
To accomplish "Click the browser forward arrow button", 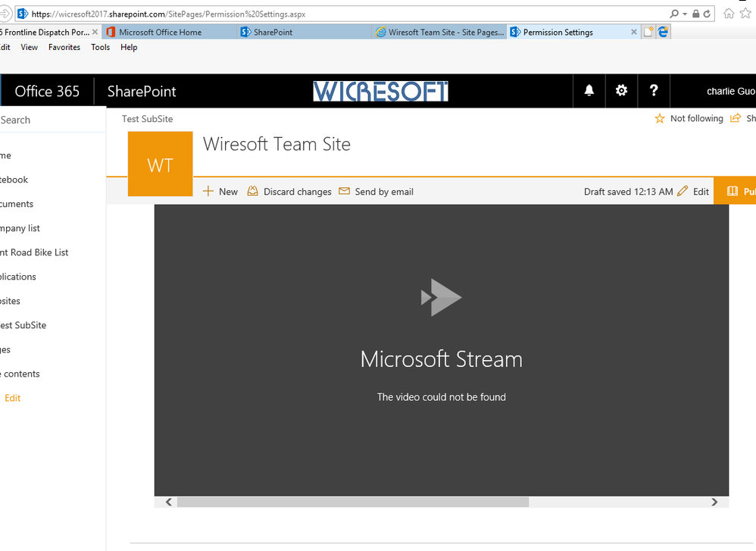I will coord(4,14).
